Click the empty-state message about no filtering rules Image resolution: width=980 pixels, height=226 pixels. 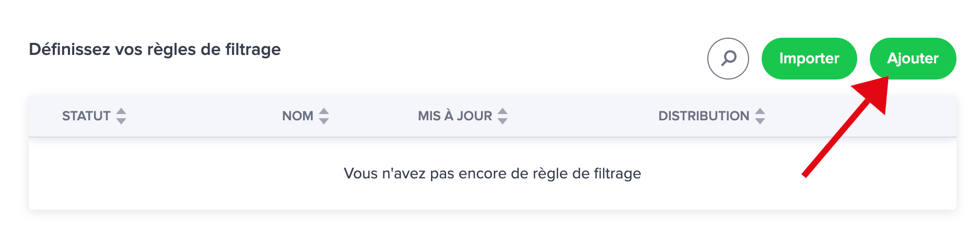pyautogui.click(x=492, y=174)
